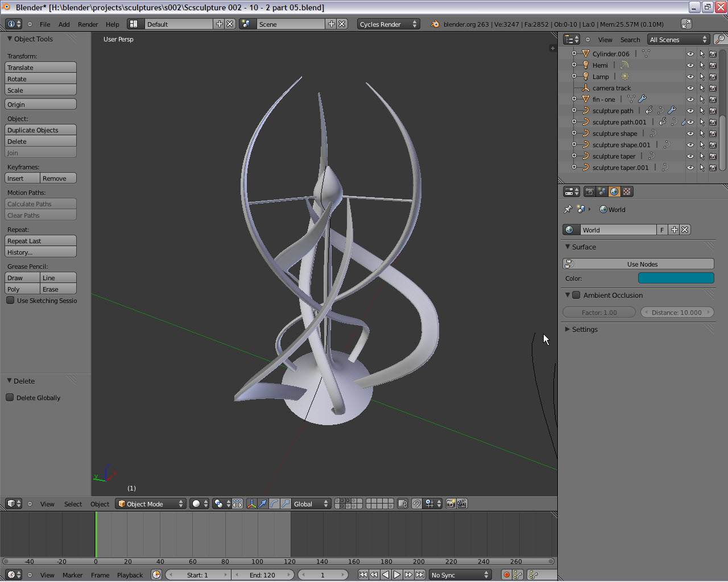728x582 pixels.
Task: Open the Render menu
Action: point(88,24)
